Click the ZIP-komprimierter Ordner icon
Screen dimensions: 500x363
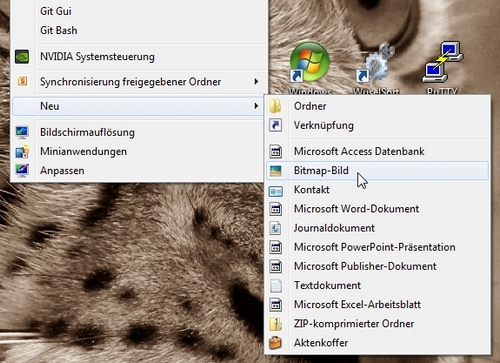click(x=275, y=324)
